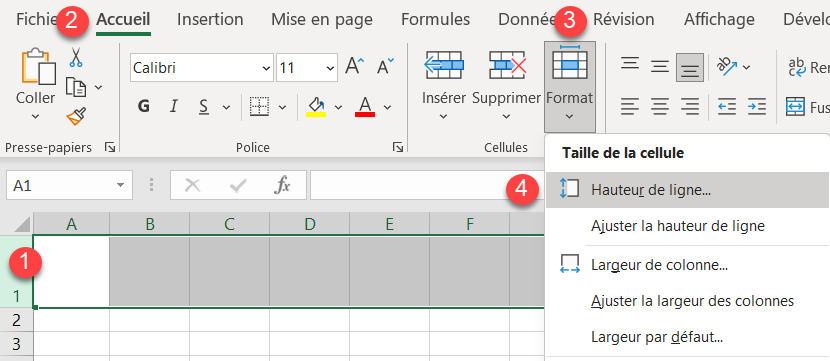830x361 pixels.
Task: Toggle bold G formatting
Action: pos(143,106)
